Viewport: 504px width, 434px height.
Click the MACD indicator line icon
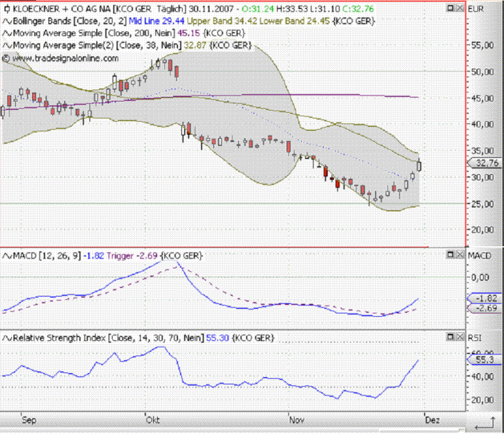tap(7, 256)
